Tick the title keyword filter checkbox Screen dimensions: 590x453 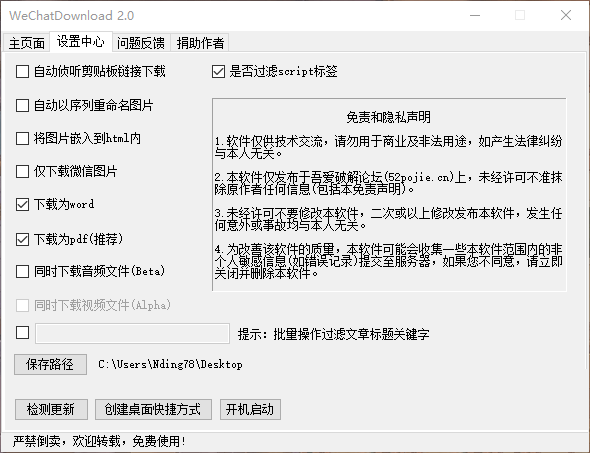(23, 333)
